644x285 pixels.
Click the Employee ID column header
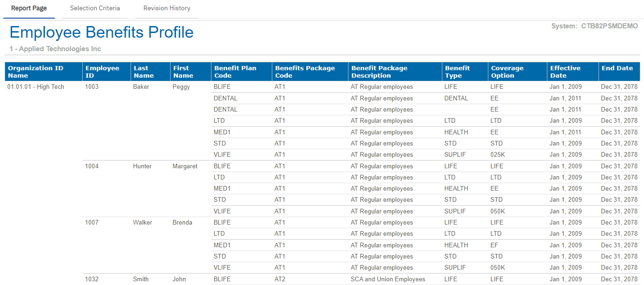click(x=102, y=72)
